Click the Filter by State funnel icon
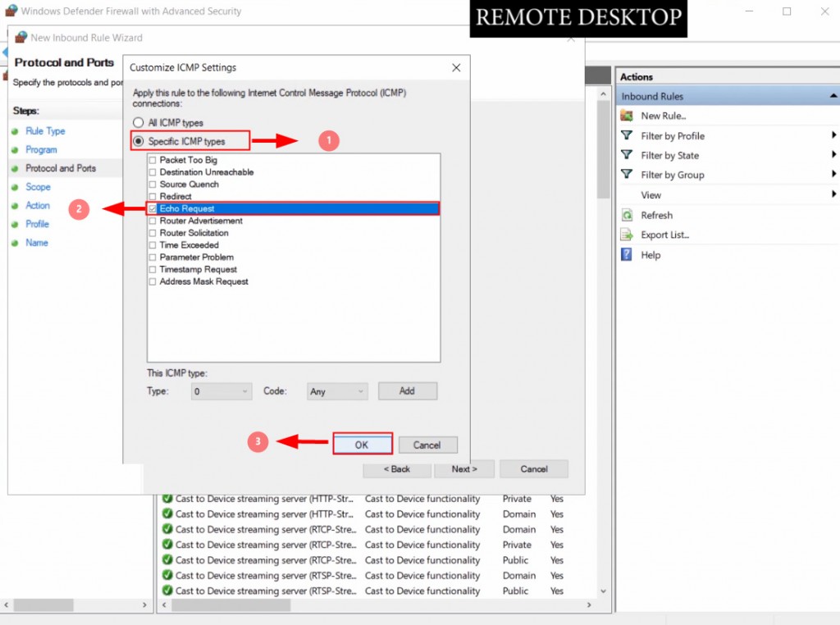This screenshot has height=625, width=840. tap(626, 155)
